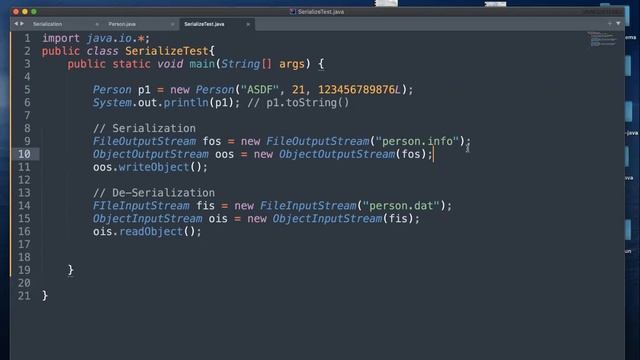The width and height of the screenshot is (640, 360).
Task: Close the Serialization tab
Action: point(97,24)
